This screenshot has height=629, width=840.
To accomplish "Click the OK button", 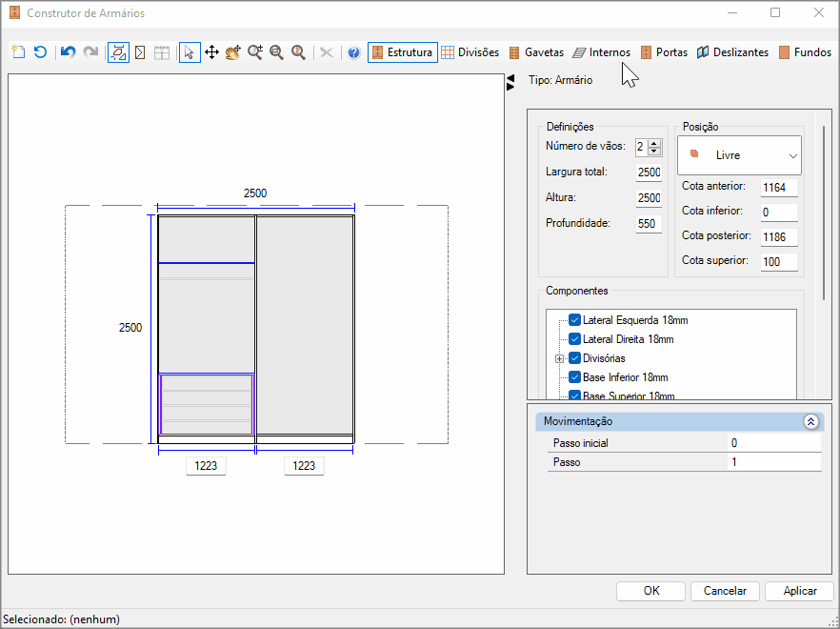I will 650,591.
